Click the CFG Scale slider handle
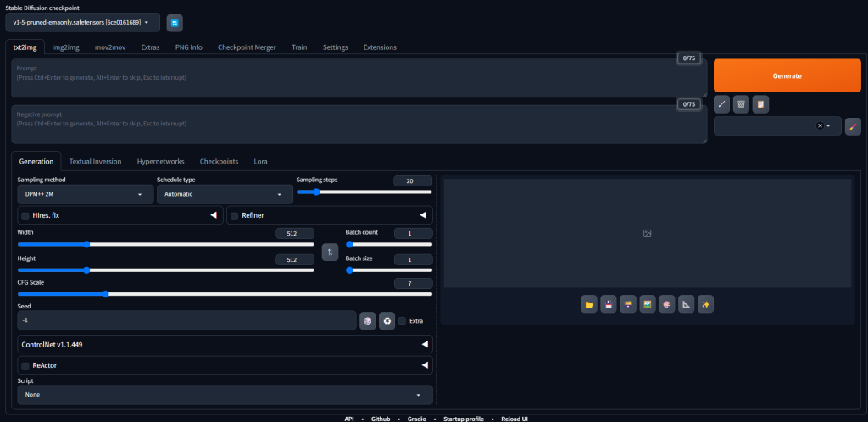This screenshot has width=868, height=422. [105, 294]
